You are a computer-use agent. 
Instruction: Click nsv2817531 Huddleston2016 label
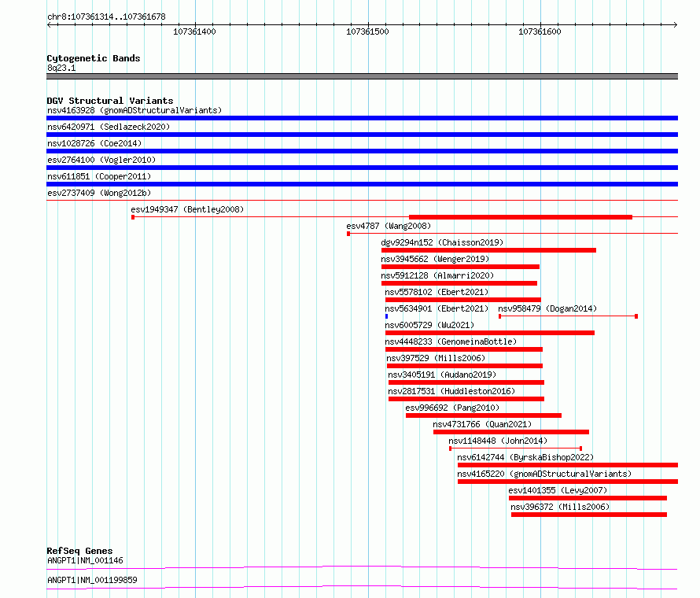[451, 391]
